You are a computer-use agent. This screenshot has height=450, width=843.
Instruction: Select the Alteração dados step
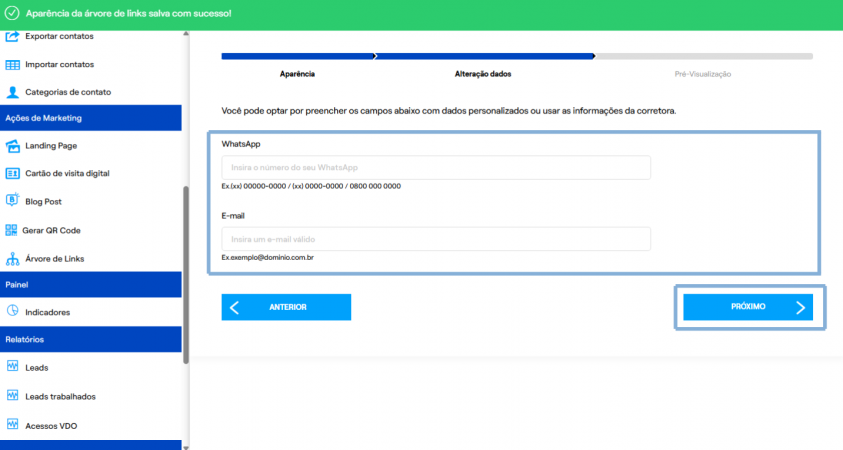pyautogui.click(x=483, y=74)
